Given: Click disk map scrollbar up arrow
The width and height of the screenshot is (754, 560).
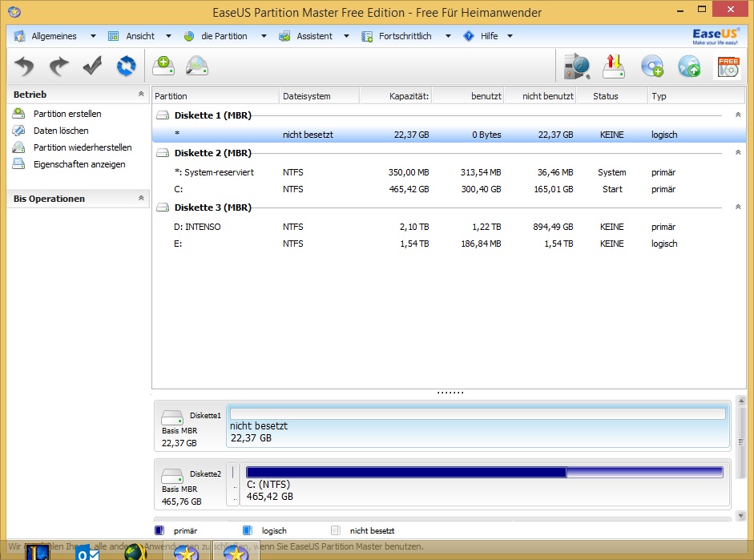Looking at the screenshot, I should [741, 401].
